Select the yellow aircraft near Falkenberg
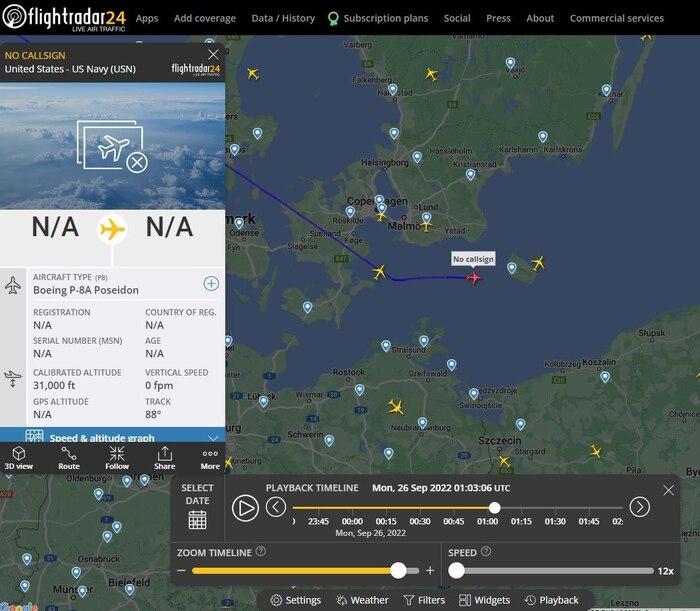This screenshot has height=611, width=700. coord(431,74)
